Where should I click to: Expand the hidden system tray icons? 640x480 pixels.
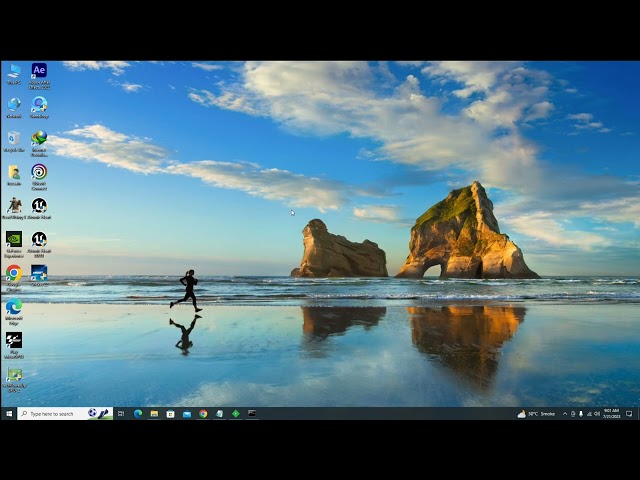[565, 413]
